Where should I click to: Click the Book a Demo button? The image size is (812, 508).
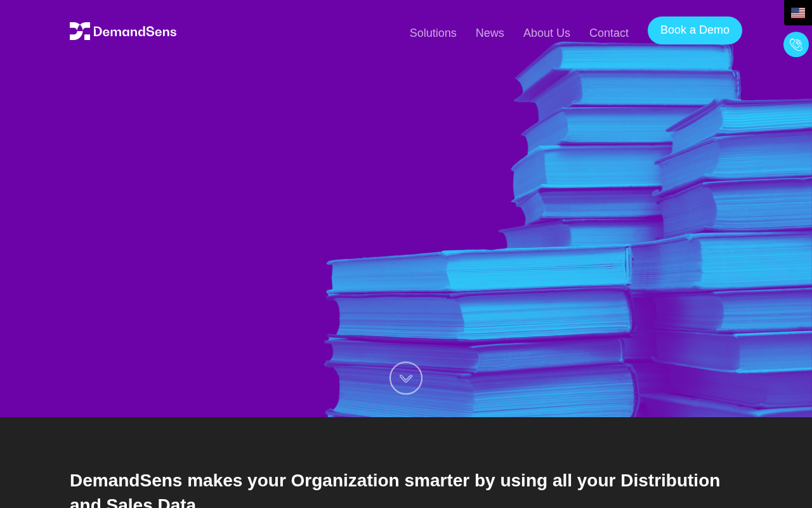tap(695, 30)
